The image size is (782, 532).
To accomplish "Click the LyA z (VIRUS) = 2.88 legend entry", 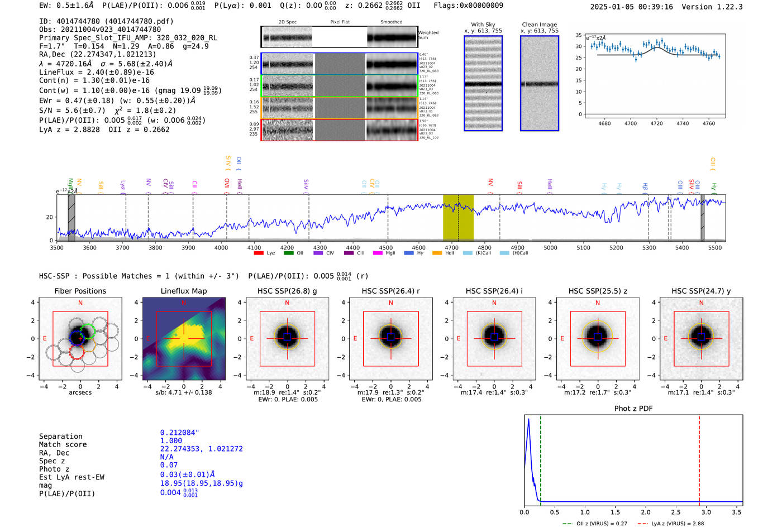I will click(670, 524).
